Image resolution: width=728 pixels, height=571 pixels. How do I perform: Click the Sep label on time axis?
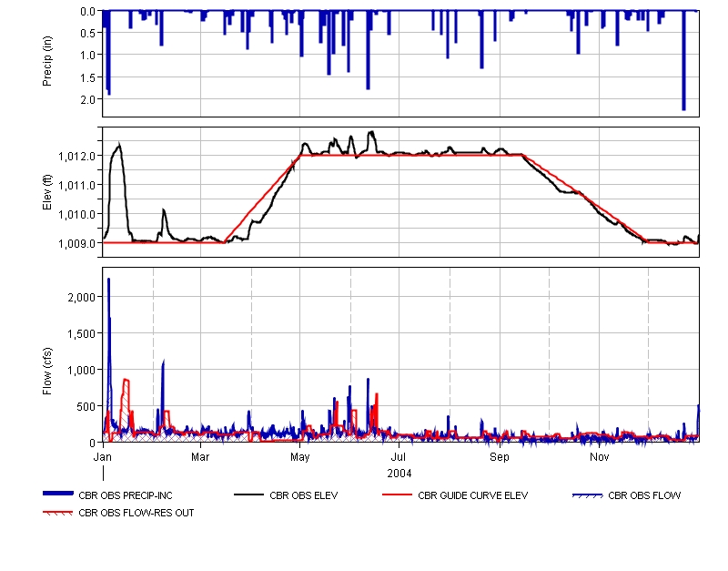click(500, 457)
